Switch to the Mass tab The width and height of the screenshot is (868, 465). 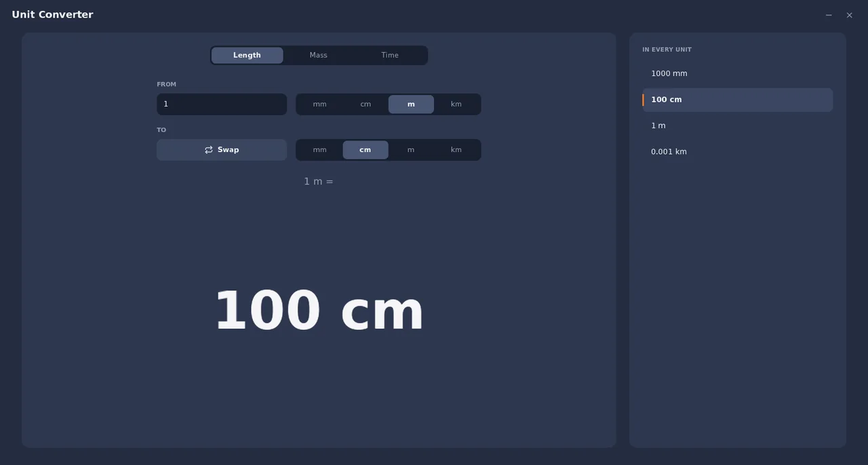coord(318,55)
